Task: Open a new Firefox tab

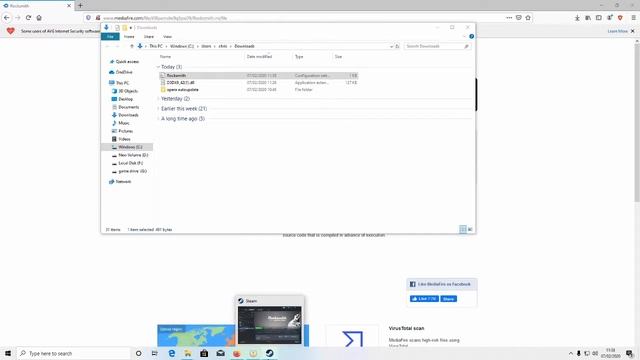Action: [80, 6]
